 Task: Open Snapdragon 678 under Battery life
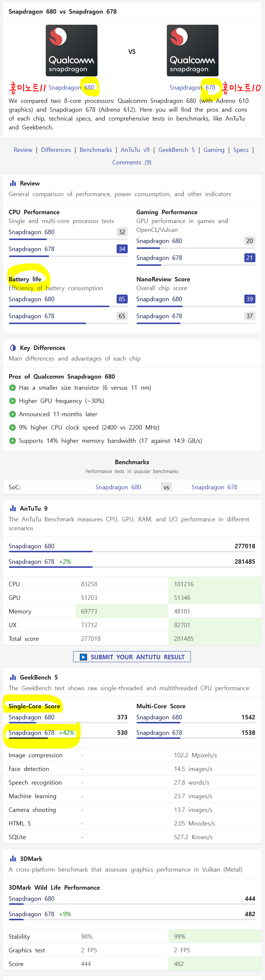[x=32, y=316]
